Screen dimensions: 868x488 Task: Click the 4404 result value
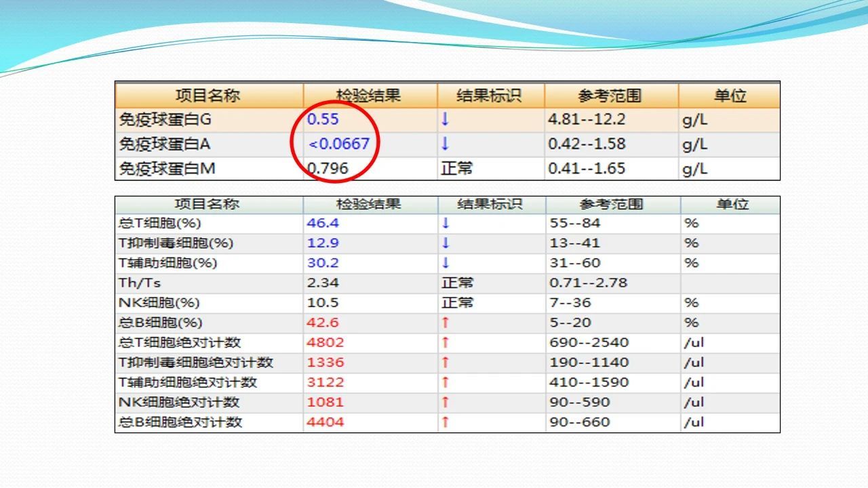(x=325, y=422)
